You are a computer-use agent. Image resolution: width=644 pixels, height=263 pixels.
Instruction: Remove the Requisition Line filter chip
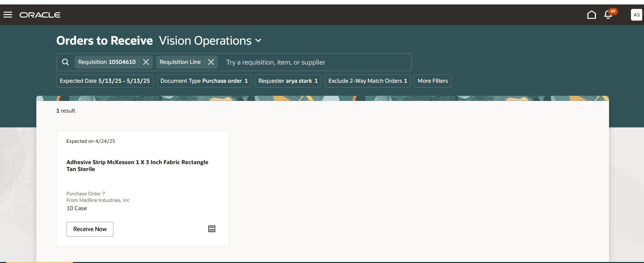coord(211,62)
